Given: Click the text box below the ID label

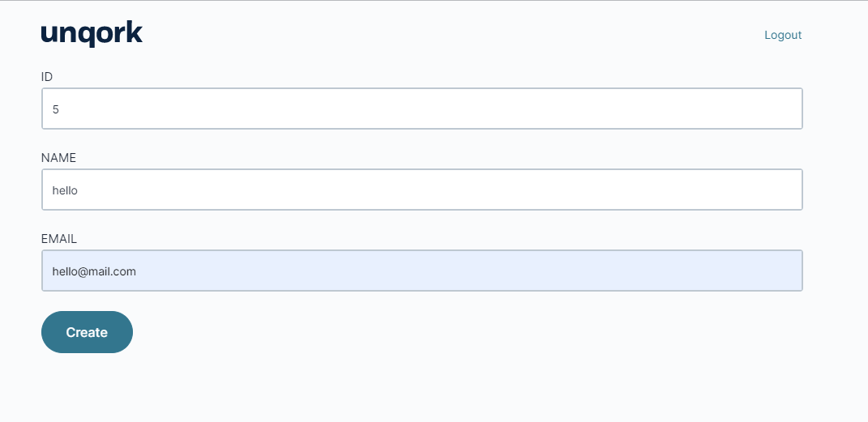Looking at the screenshot, I should (x=421, y=109).
